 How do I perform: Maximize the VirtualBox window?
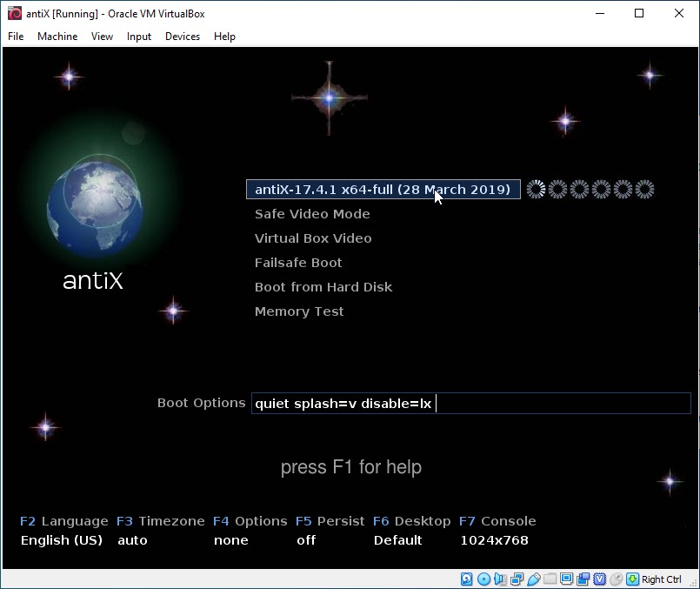coord(639,13)
